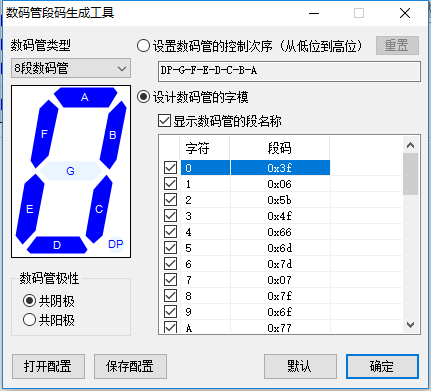Viewport: 431px width, 391px height.
Task: Select the segment code 0x7d cell
Action: tap(280, 264)
